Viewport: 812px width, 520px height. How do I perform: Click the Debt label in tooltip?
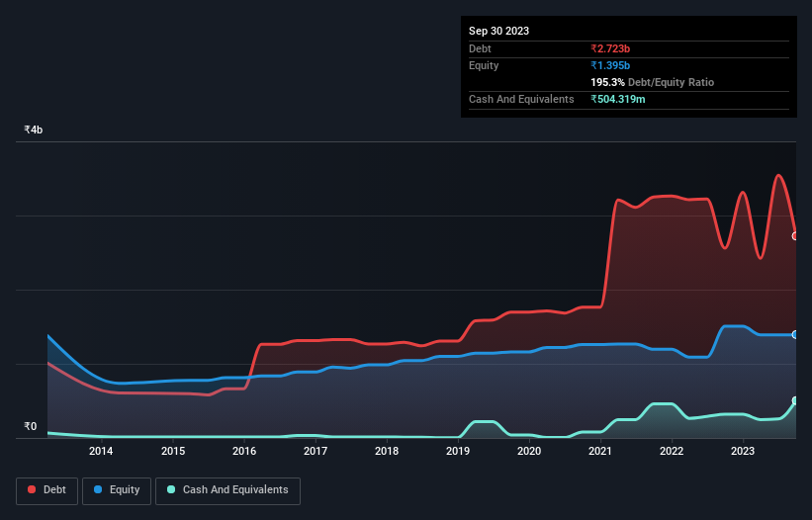[x=480, y=48]
